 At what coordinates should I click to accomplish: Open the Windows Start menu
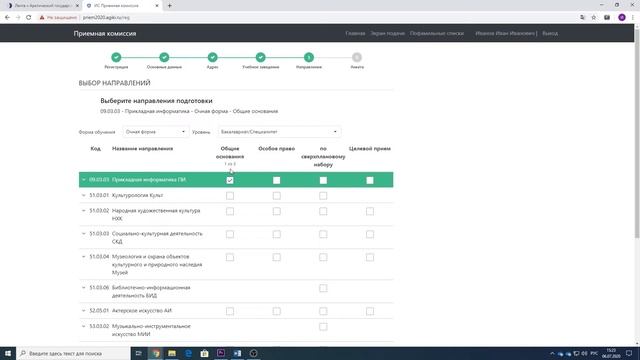[8, 353]
